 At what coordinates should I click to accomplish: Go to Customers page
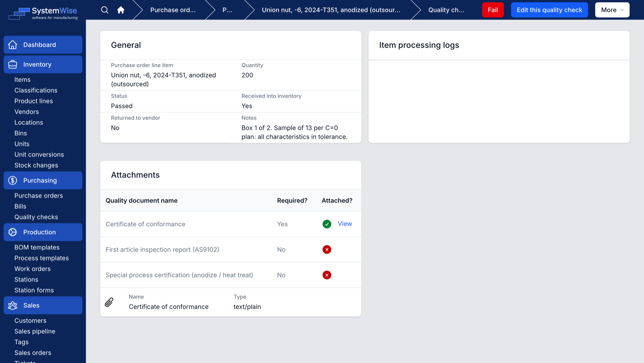(x=30, y=321)
